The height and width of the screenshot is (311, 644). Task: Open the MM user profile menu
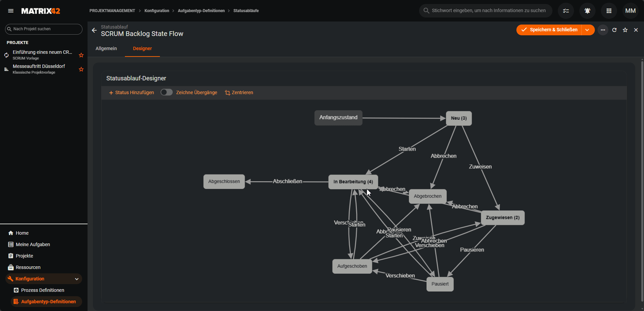(x=630, y=11)
